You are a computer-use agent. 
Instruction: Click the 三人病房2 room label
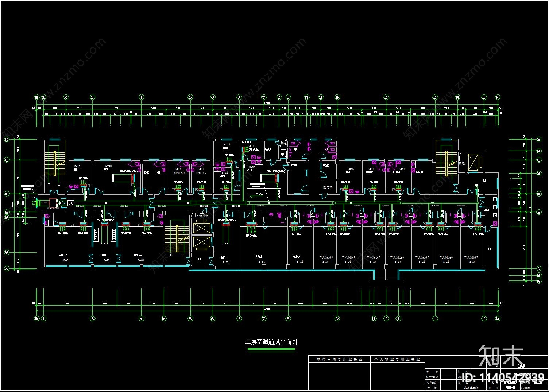tap(348, 257)
